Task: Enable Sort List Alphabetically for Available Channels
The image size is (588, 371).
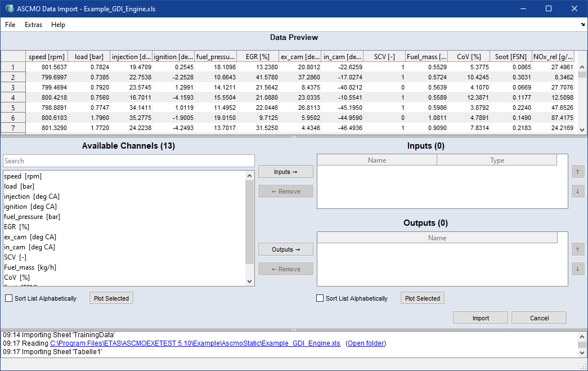Action: coord(8,298)
